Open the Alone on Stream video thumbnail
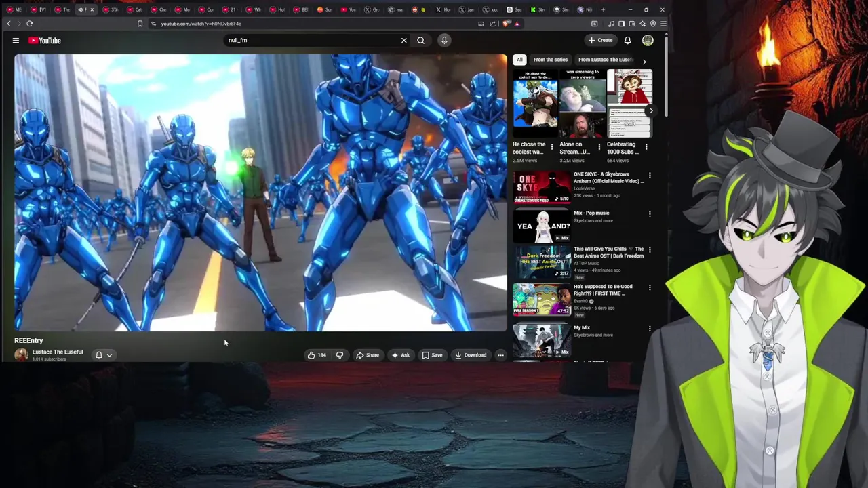This screenshot has height=488, width=868. [x=583, y=102]
